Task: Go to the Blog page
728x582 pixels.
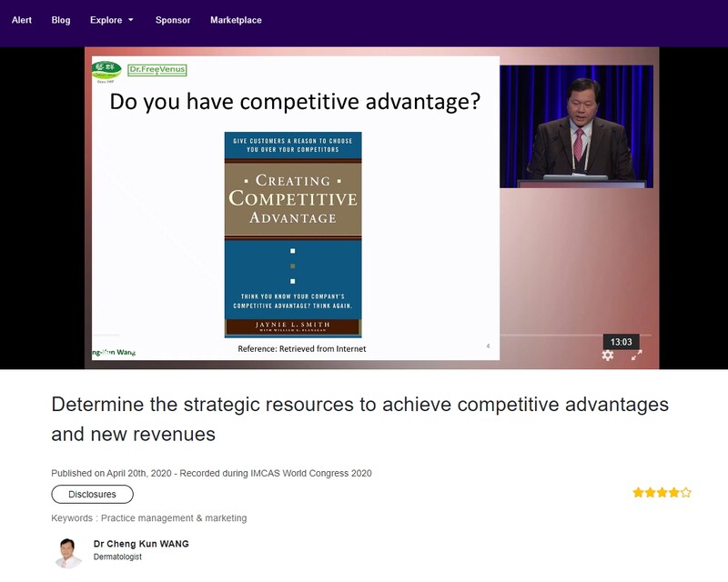Action: pyautogui.click(x=61, y=20)
